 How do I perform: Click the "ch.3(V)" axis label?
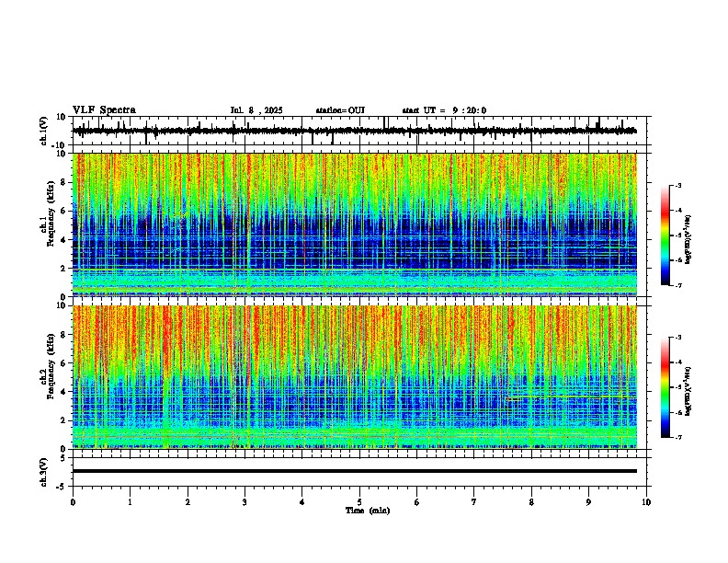(44, 472)
